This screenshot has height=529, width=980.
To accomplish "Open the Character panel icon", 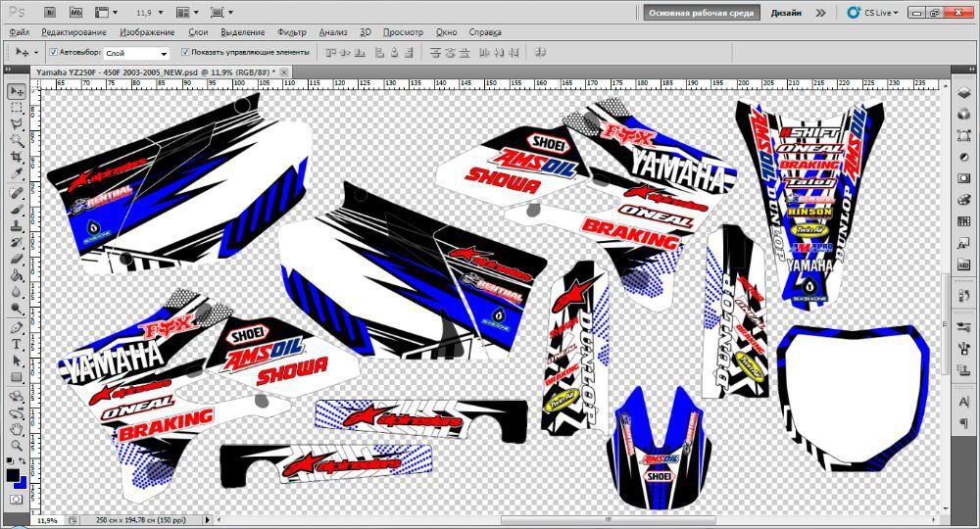I will coord(963,402).
